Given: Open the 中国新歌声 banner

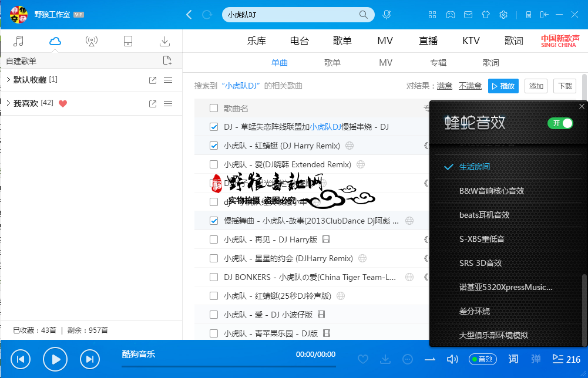Looking at the screenshot, I should pyautogui.click(x=560, y=41).
